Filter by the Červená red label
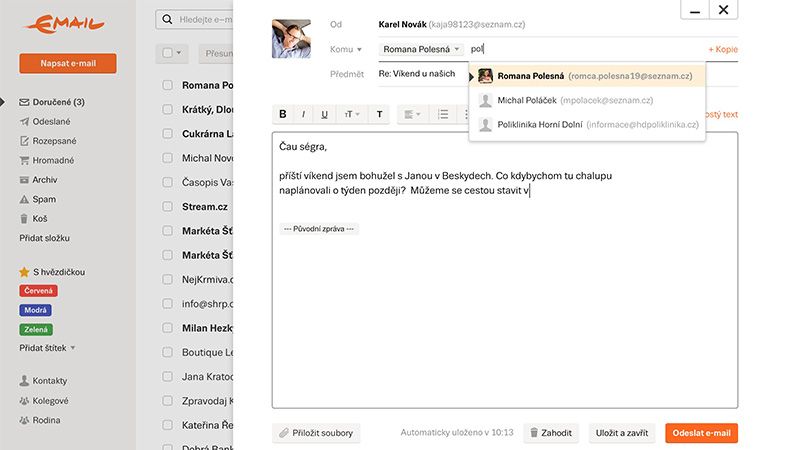The width and height of the screenshot is (798, 450). pos(39,290)
